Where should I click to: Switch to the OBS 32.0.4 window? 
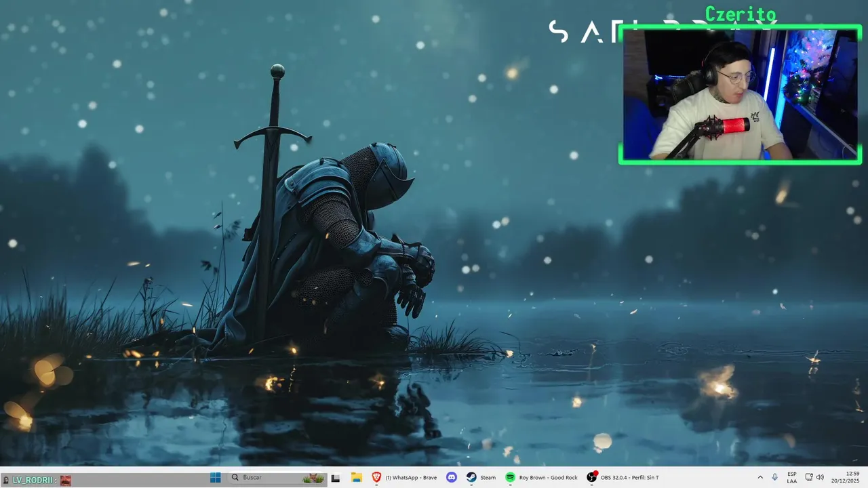(623, 477)
